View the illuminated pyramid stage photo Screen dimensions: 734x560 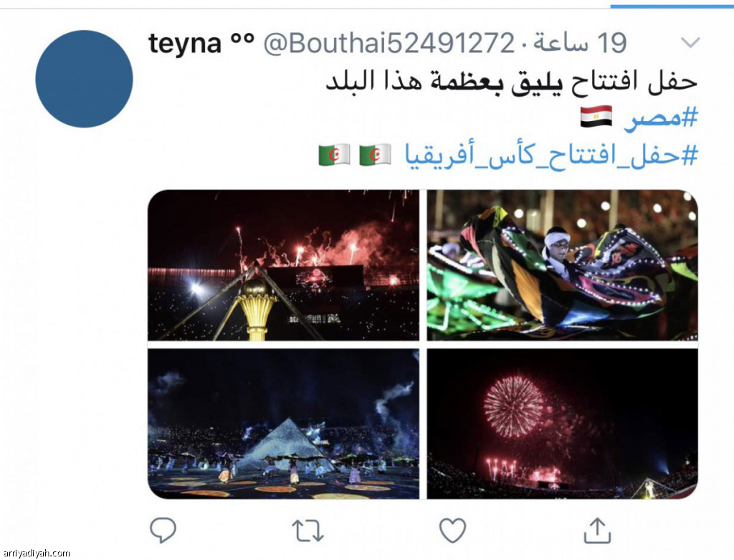click(284, 424)
